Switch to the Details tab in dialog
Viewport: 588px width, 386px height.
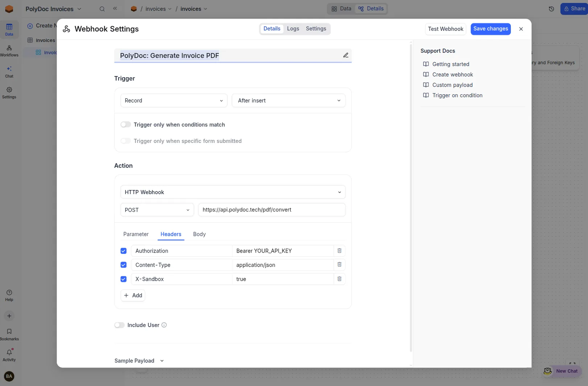(272, 29)
